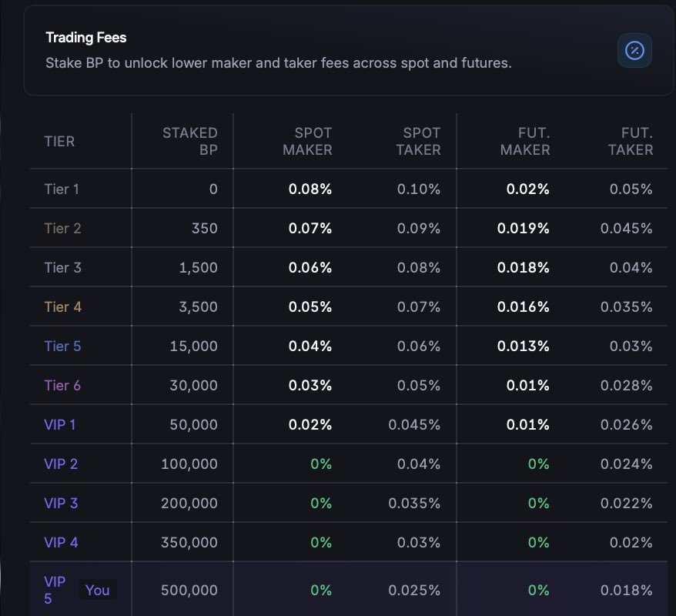Select the Tier 4 row label

(x=62, y=306)
